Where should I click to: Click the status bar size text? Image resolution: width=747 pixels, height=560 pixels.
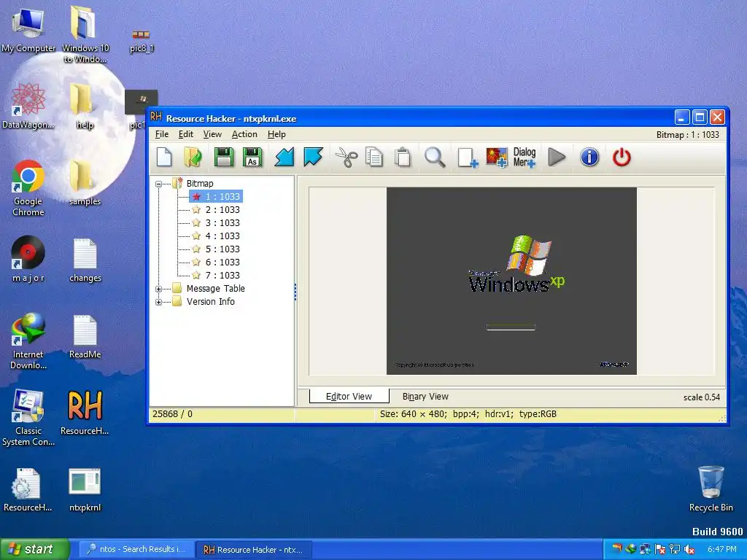468,414
